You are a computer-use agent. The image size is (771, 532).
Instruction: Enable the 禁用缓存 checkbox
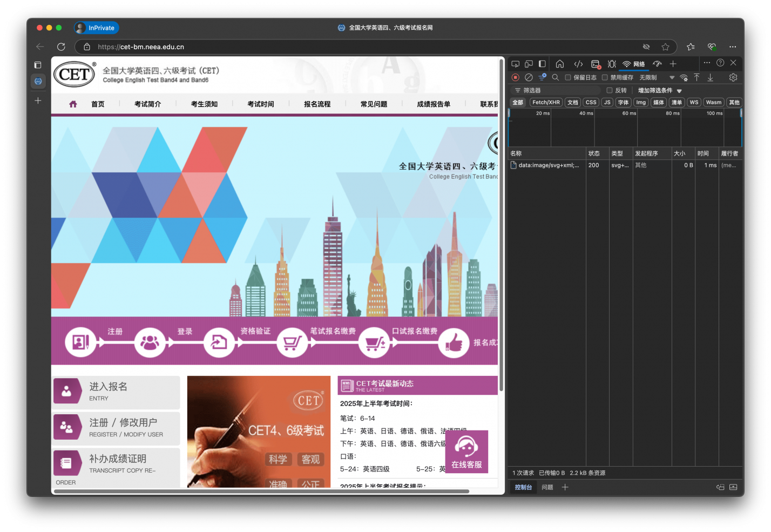pos(605,78)
